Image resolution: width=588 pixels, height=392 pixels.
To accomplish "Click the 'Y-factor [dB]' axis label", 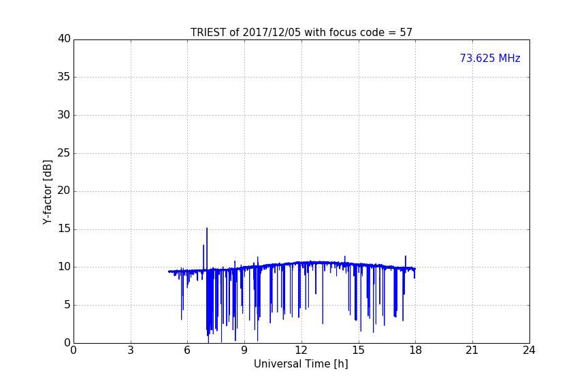I will [47, 192].
